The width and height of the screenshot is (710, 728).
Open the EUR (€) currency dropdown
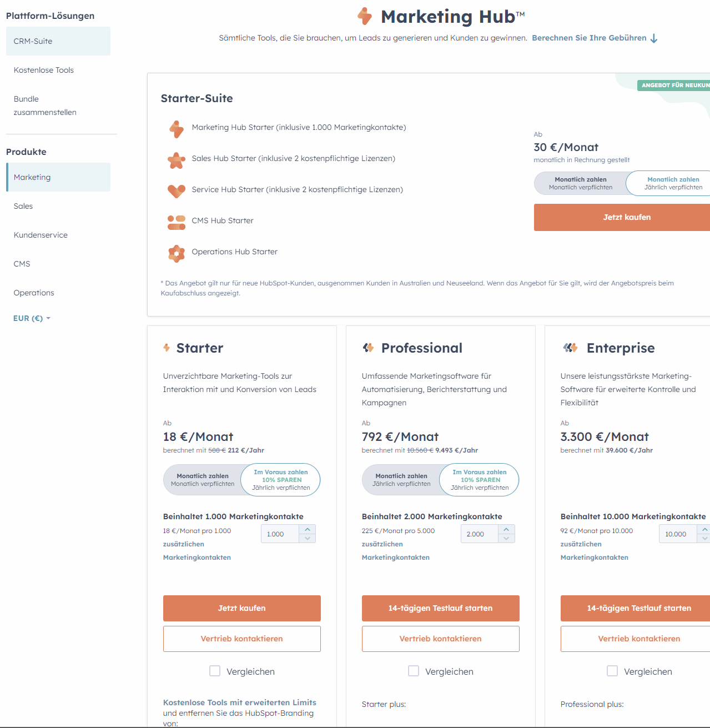(32, 318)
